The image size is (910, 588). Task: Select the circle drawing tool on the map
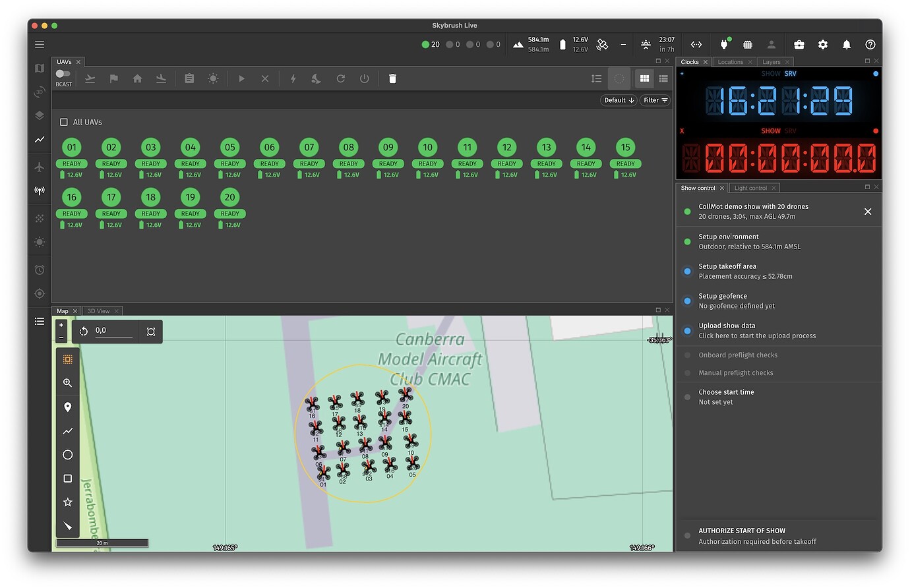(67, 454)
